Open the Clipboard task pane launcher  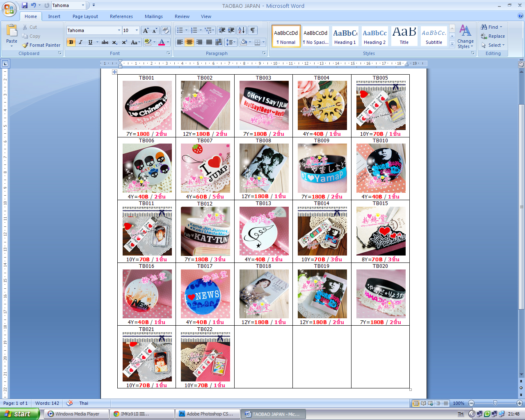(60, 53)
